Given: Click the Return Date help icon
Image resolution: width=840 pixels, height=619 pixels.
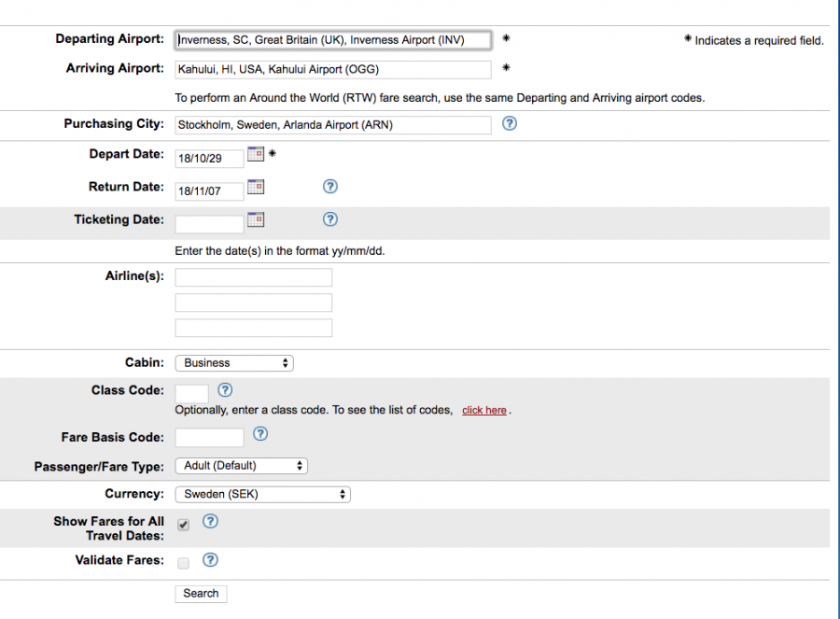Looking at the screenshot, I should 329,187.
